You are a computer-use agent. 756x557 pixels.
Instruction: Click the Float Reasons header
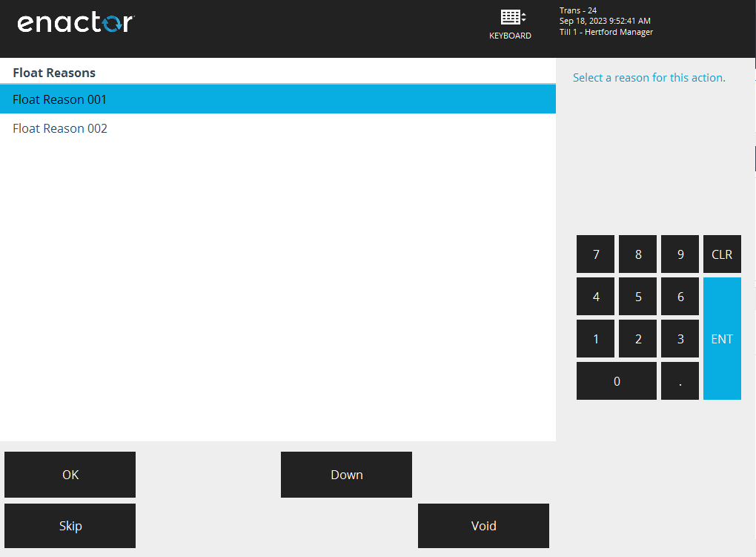(54, 73)
